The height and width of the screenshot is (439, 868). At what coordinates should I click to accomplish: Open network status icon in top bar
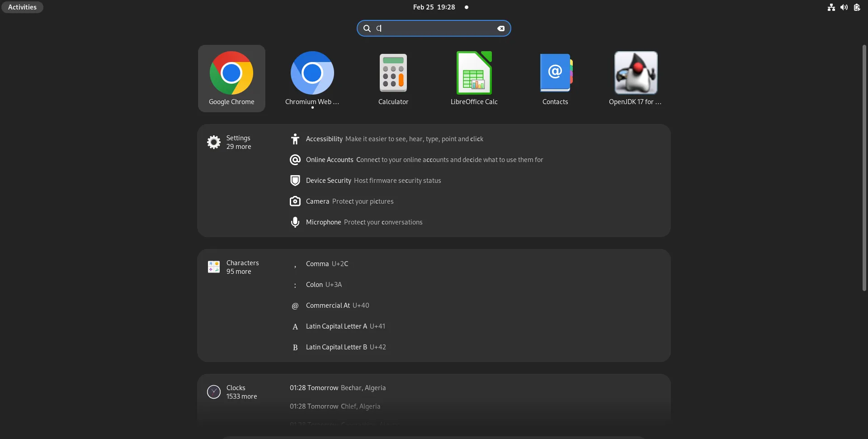click(831, 7)
